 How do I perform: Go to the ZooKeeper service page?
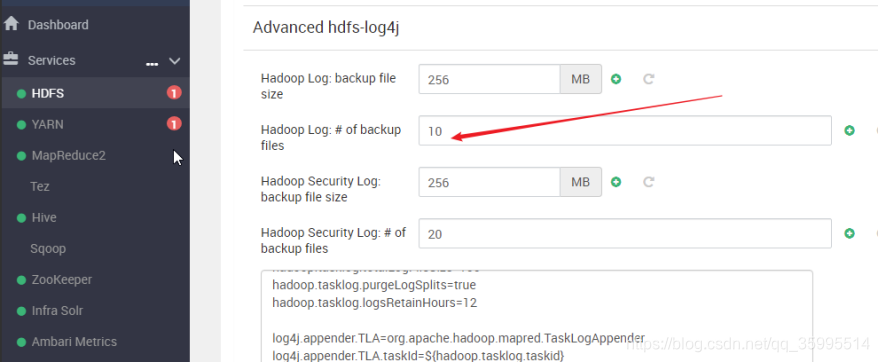62,280
